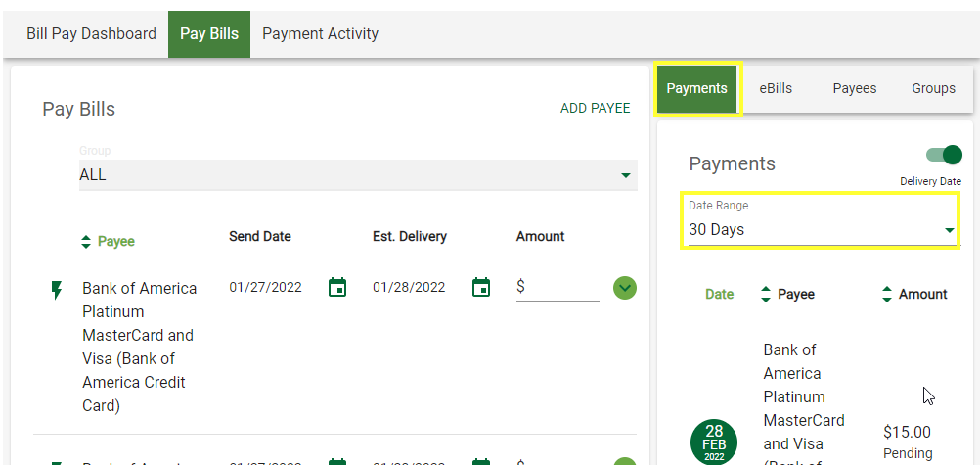This screenshot has width=980, height=465.
Task: Sort payments by Date column
Action: tap(720, 294)
